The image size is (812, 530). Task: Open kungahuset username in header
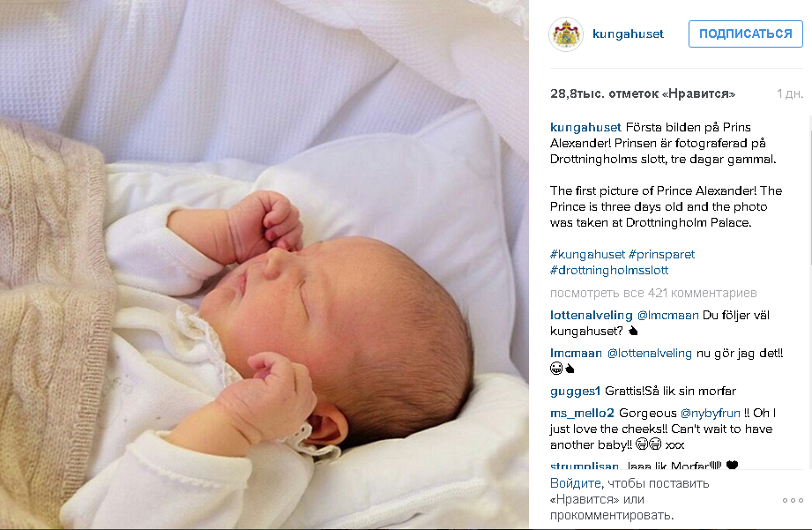click(628, 34)
